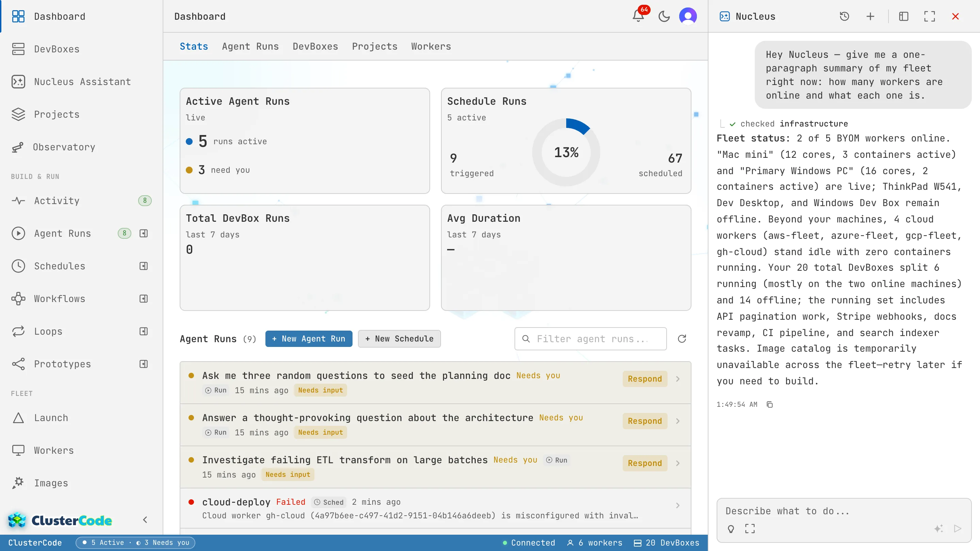Image resolution: width=980 pixels, height=551 pixels.
Task: Open Prototypes side panel icon
Action: tap(143, 364)
